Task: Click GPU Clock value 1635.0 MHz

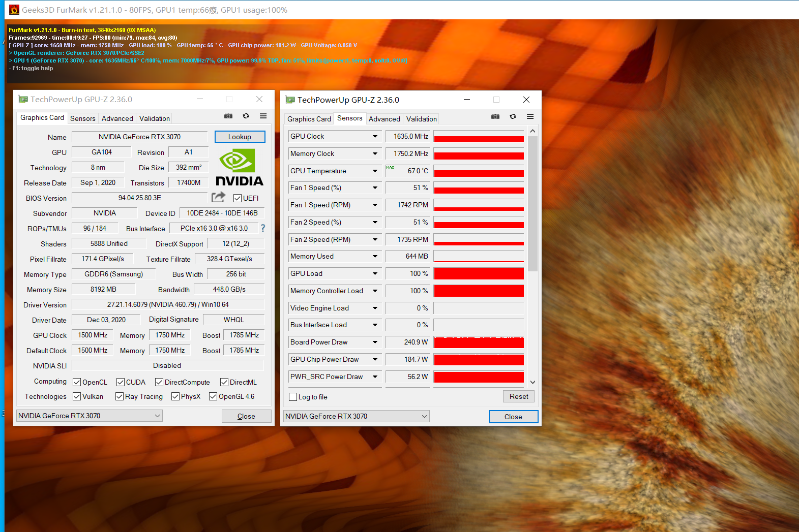Action: [x=407, y=136]
